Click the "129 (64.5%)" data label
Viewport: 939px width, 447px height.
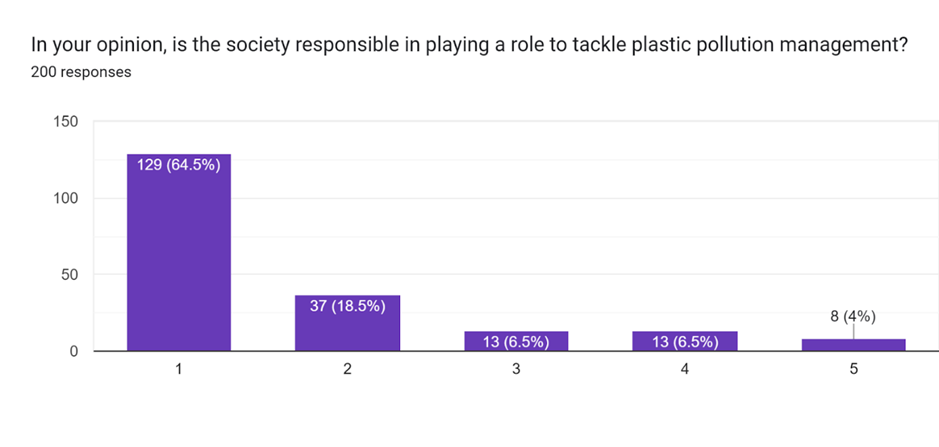point(178,166)
